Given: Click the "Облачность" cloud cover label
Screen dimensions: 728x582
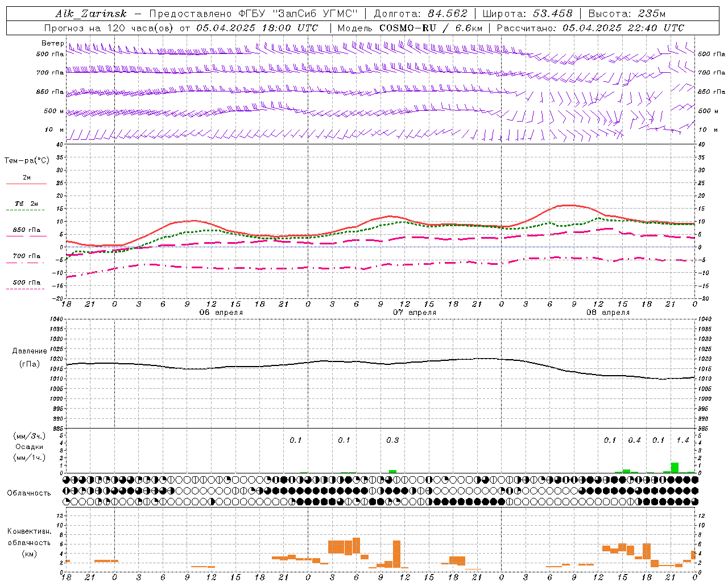Looking at the screenshot, I should [29, 493].
